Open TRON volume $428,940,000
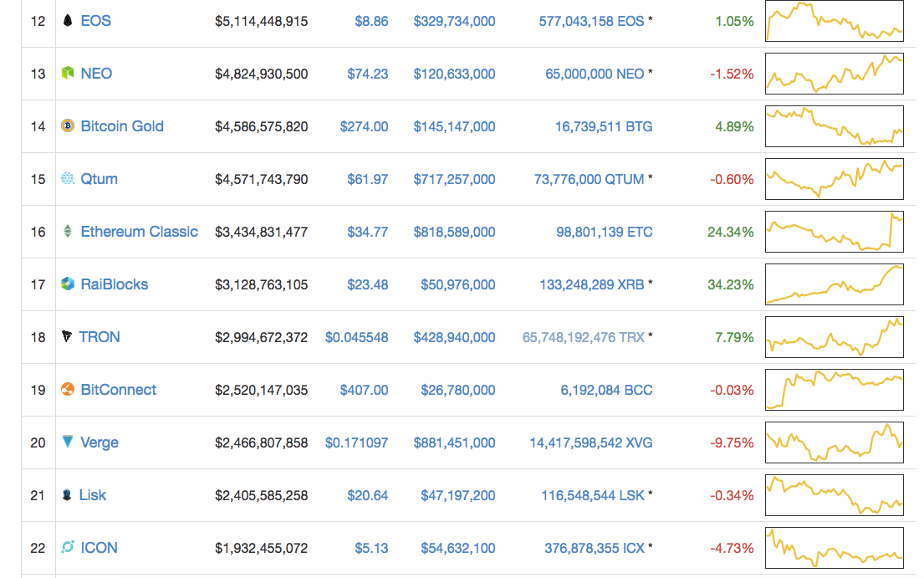 click(x=454, y=337)
